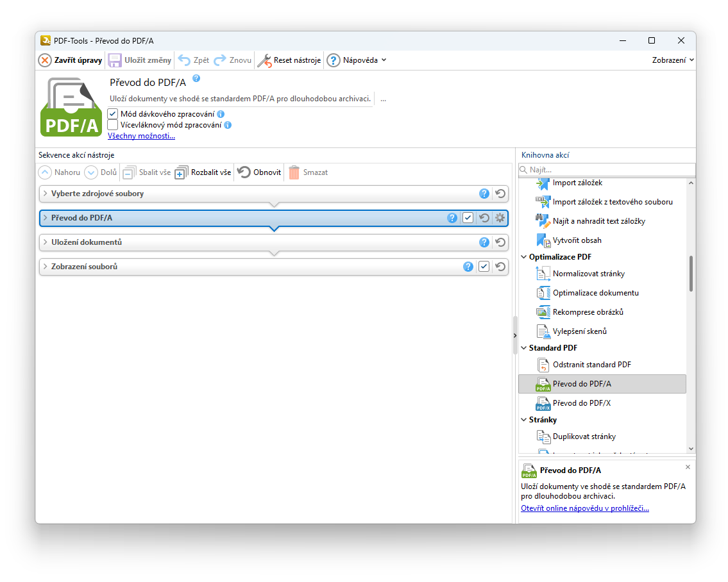Select Odstranit standard PDF action

click(x=602, y=365)
